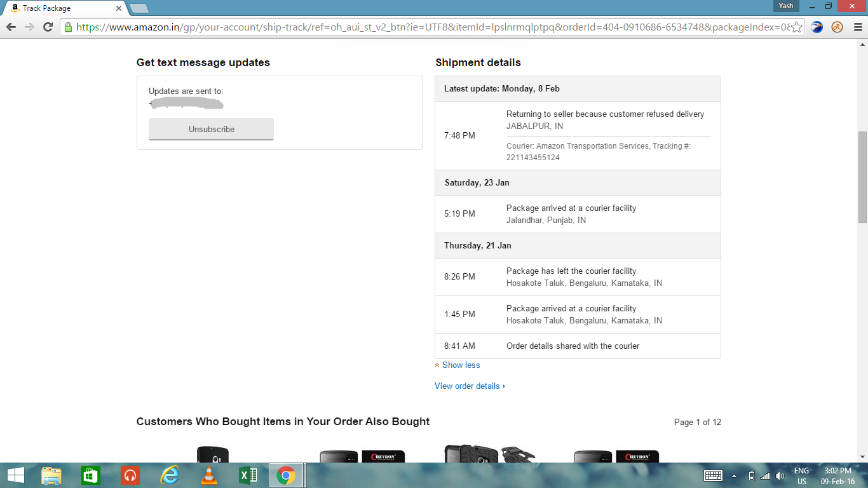Click the first recommended phone case thumbnail
The width and height of the screenshot is (868, 488).
(212, 454)
